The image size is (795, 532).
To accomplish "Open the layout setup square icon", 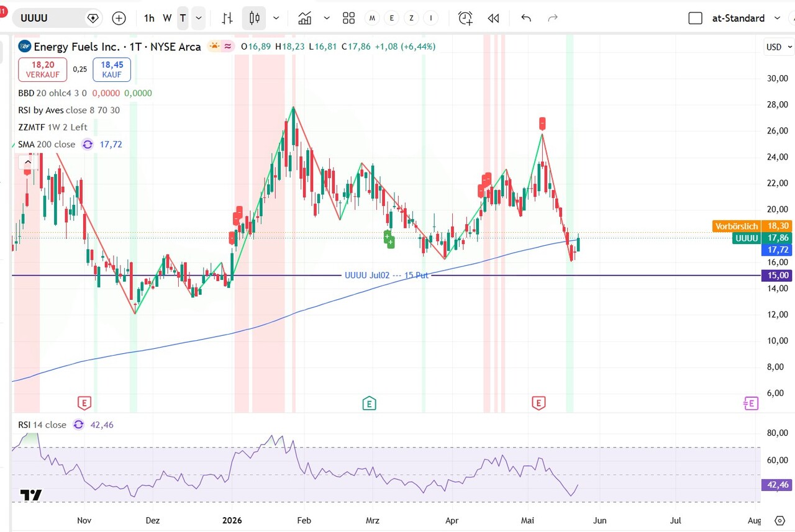I will click(695, 18).
